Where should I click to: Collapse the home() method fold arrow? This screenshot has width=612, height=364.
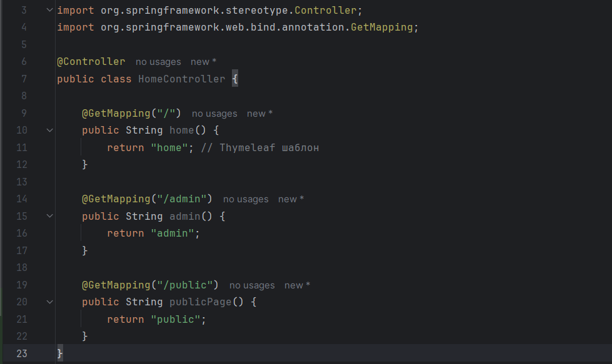[x=49, y=130]
